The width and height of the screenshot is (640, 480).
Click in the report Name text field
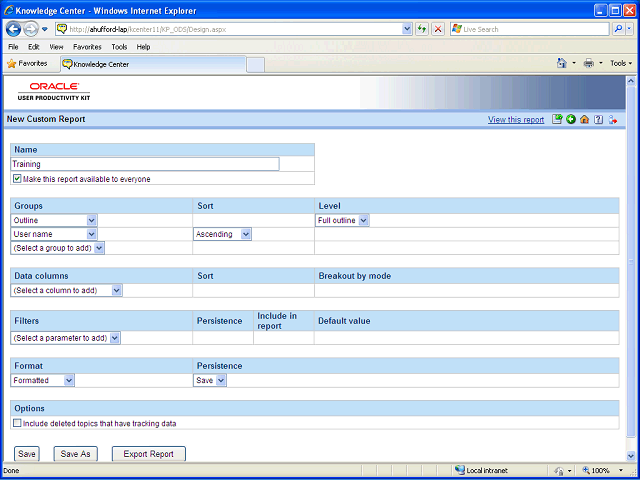pos(145,164)
